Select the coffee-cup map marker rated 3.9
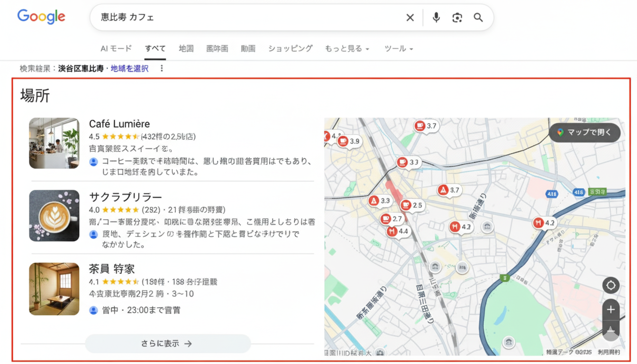This screenshot has width=637, height=364. tap(348, 141)
